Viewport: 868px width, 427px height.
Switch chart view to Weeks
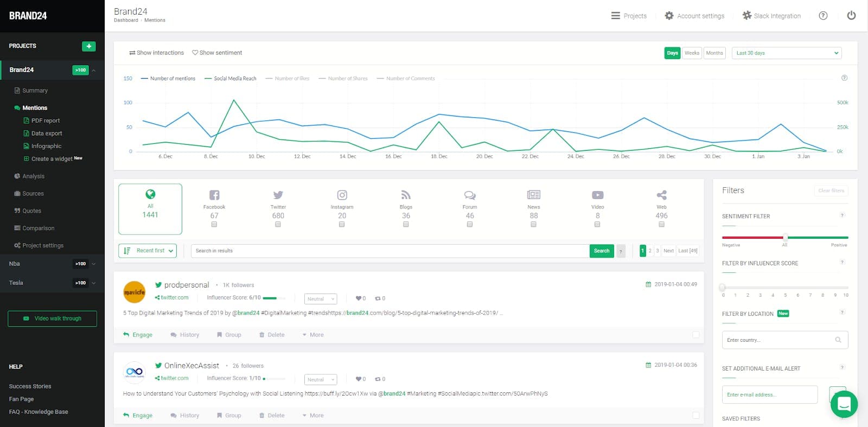[692, 53]
